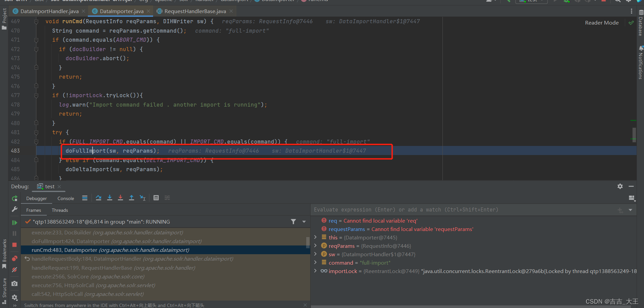Open the Database tool window
Screen dimensions: 644x308
click(x=640, y=23)
